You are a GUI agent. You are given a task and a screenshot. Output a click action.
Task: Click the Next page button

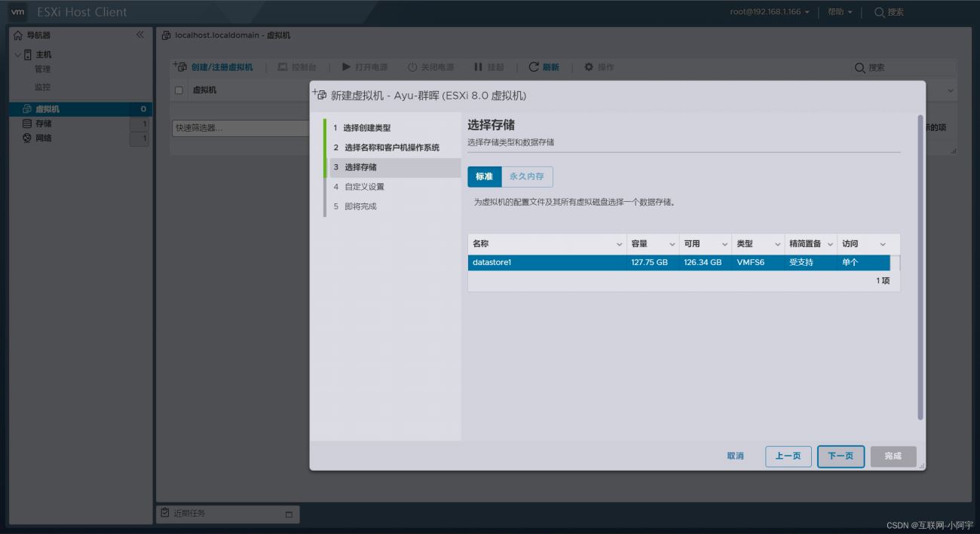tap(841, 456)
